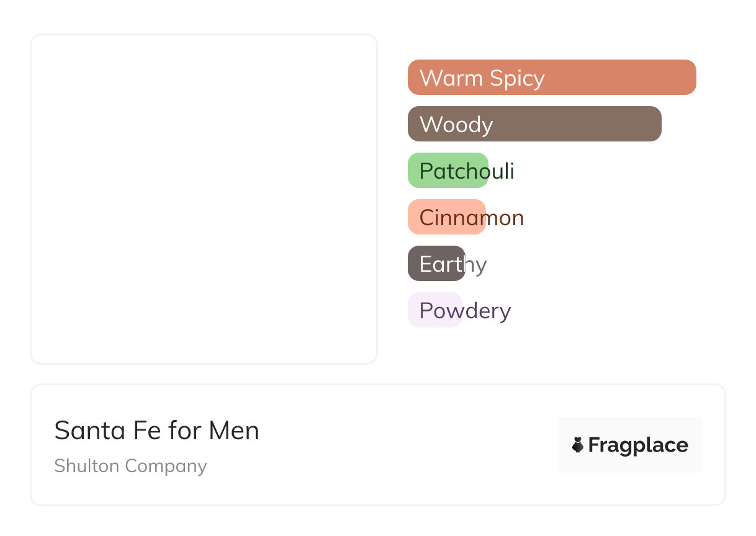
Task: Click the 'Warm Spicy' text label
Action: coord(482,78)
